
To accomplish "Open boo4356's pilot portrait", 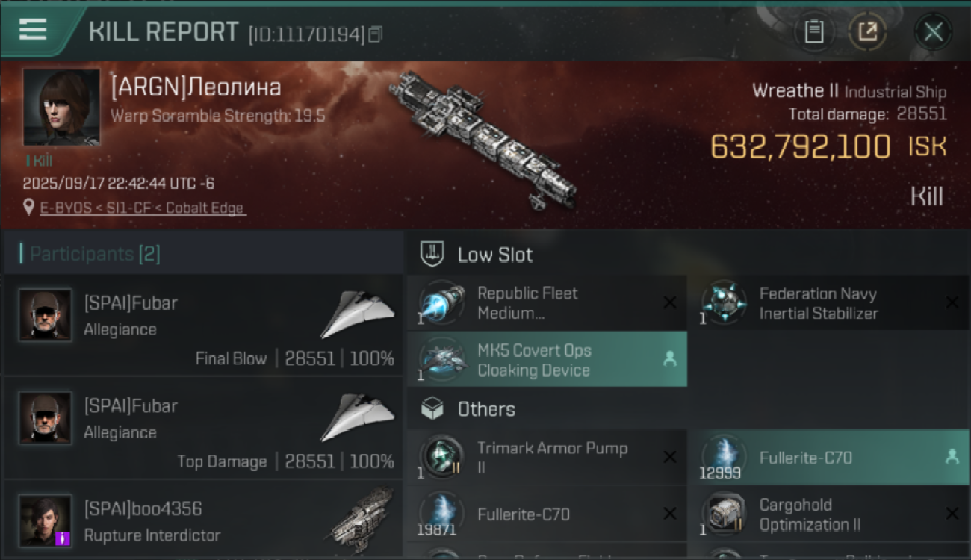I will [46, 520].
